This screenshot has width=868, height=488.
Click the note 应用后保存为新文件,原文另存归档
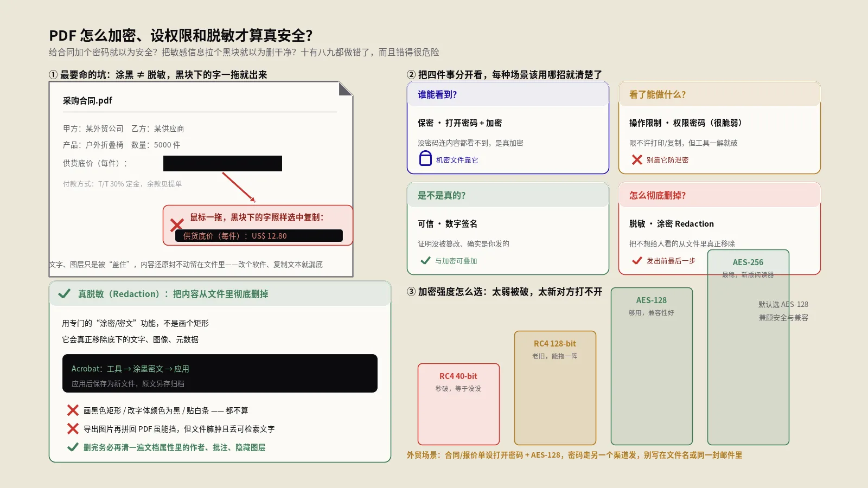(x=127, y=383)
